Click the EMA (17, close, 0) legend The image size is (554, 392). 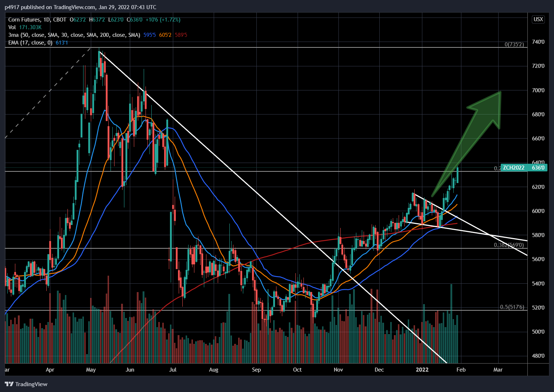30,43
